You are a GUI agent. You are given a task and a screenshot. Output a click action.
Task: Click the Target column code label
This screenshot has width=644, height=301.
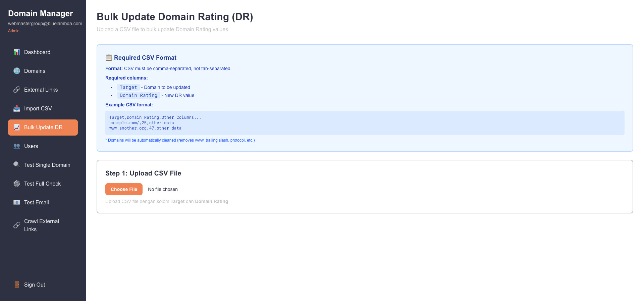tap(128, 87)
